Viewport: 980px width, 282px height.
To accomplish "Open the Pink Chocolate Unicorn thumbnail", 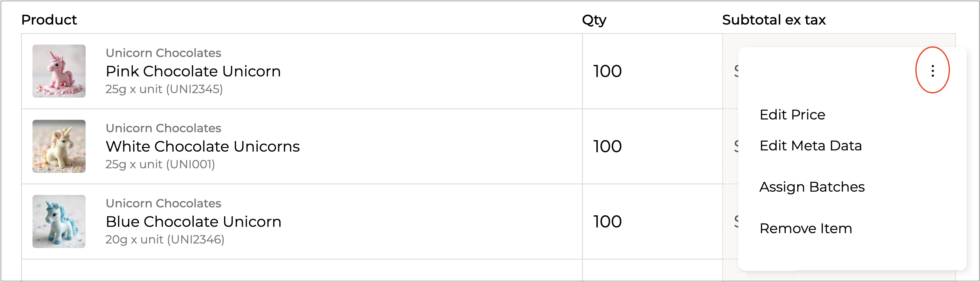I will click(x=59, y=71).
